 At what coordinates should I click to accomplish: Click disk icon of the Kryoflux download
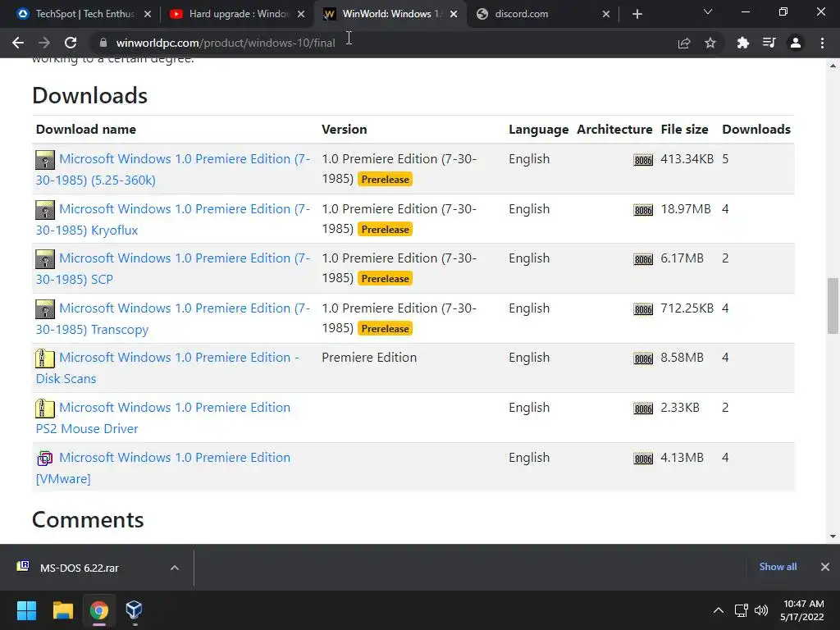45,209
